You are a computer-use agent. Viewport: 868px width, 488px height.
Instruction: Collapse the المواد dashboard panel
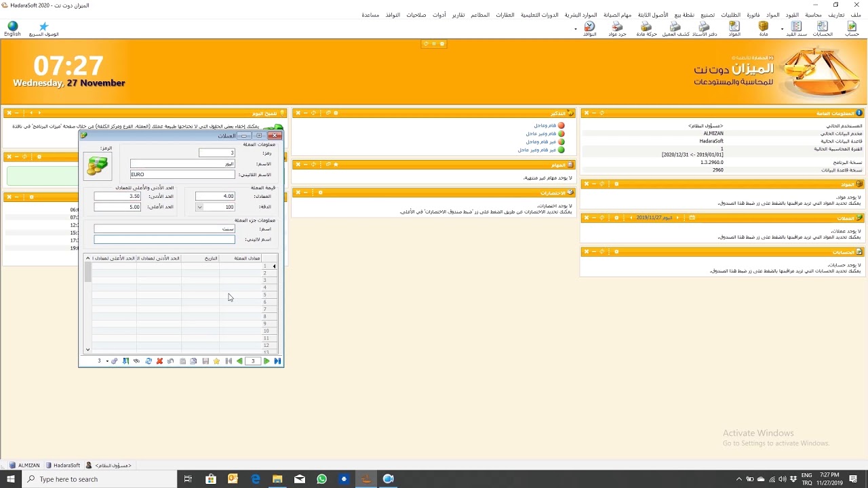594,184
